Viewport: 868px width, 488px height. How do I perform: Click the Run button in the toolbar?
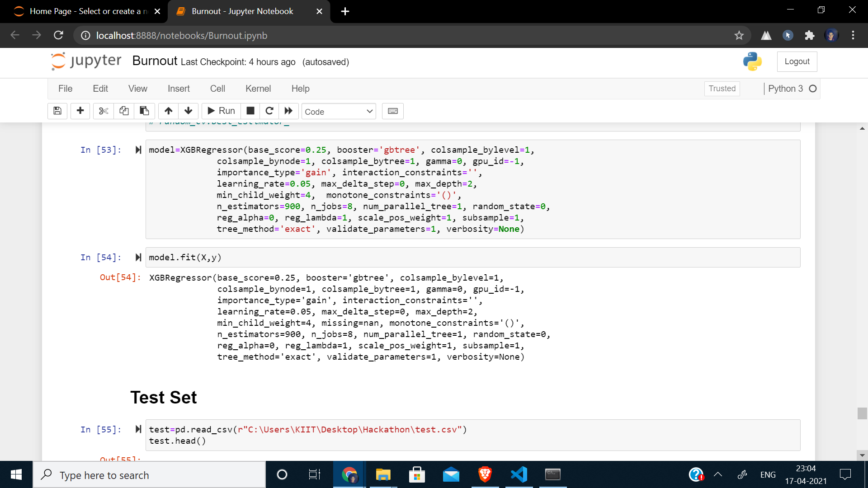click(x=221, y=111)
